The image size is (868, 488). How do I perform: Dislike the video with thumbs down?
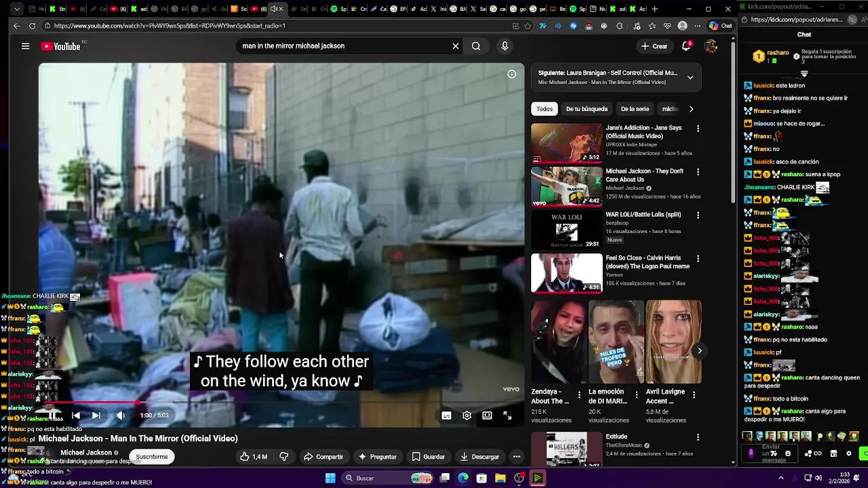coord(284,457)
